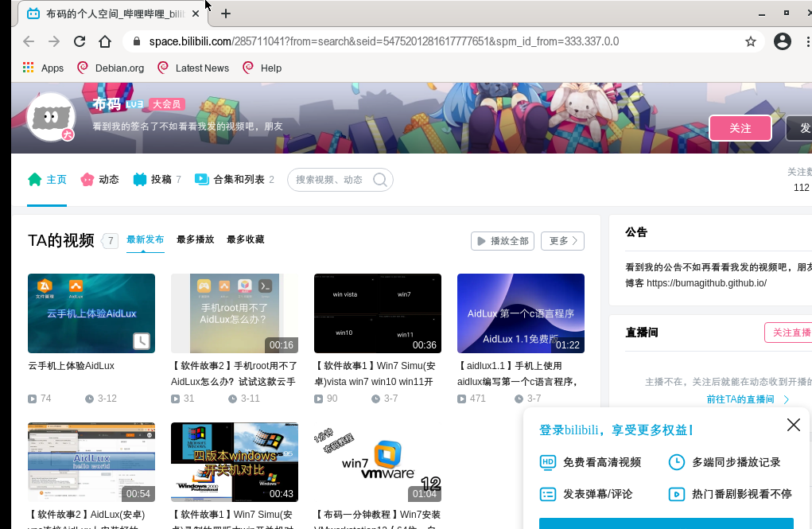
Task: Click the magnifier search icon
Action: click(x=380, y=180)
